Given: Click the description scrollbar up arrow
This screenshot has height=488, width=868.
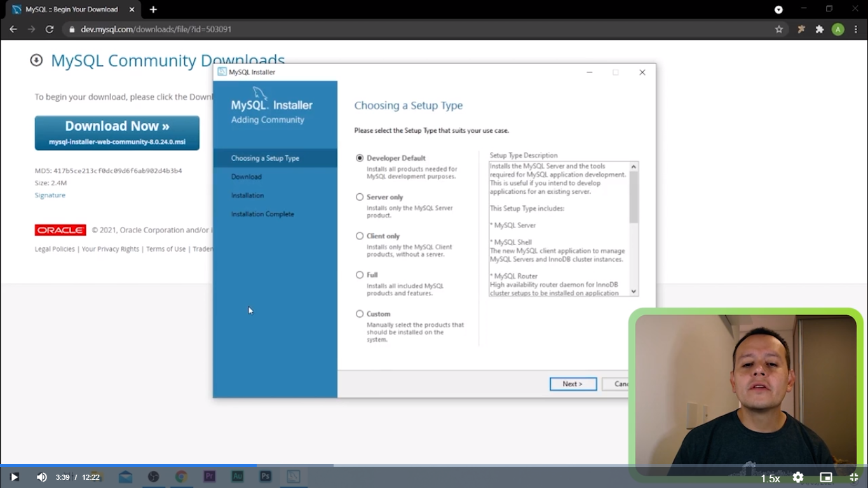Looking at the screenshot, I should click(634, 166).
